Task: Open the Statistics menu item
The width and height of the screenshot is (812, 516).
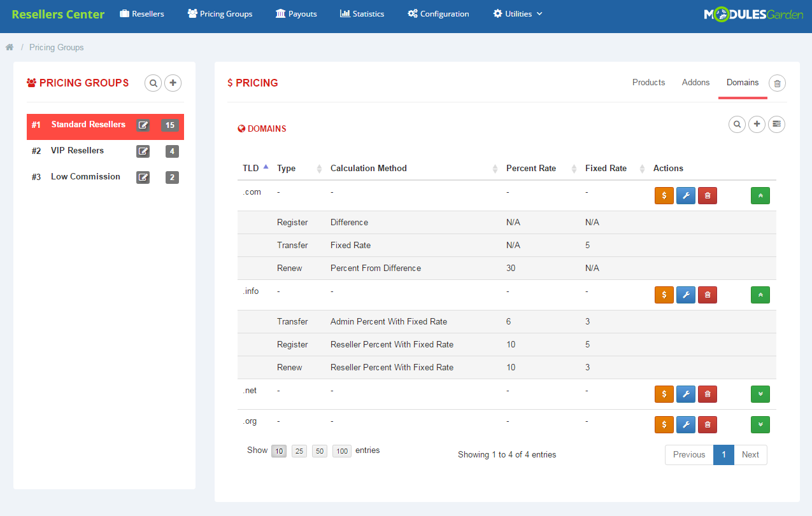Action: coord(362,13)
